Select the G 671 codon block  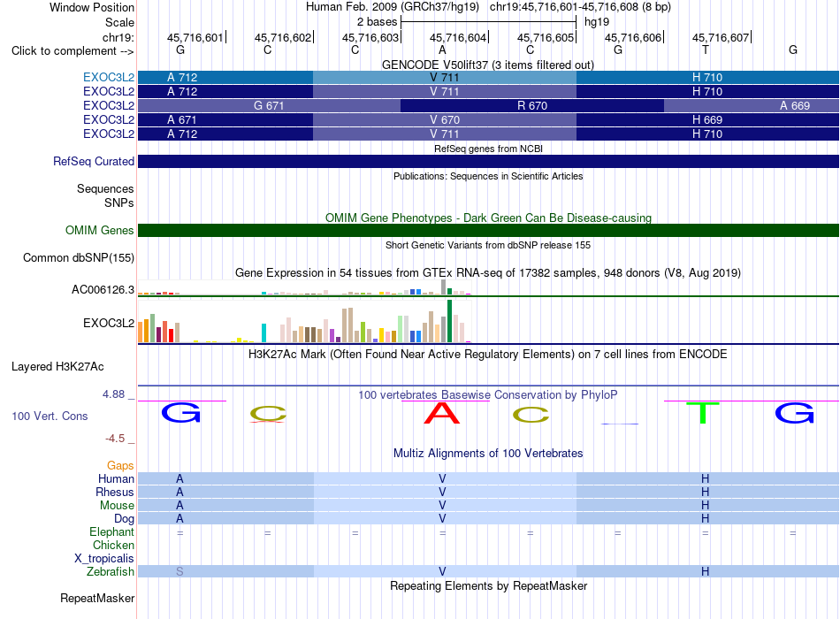(269, 105)
